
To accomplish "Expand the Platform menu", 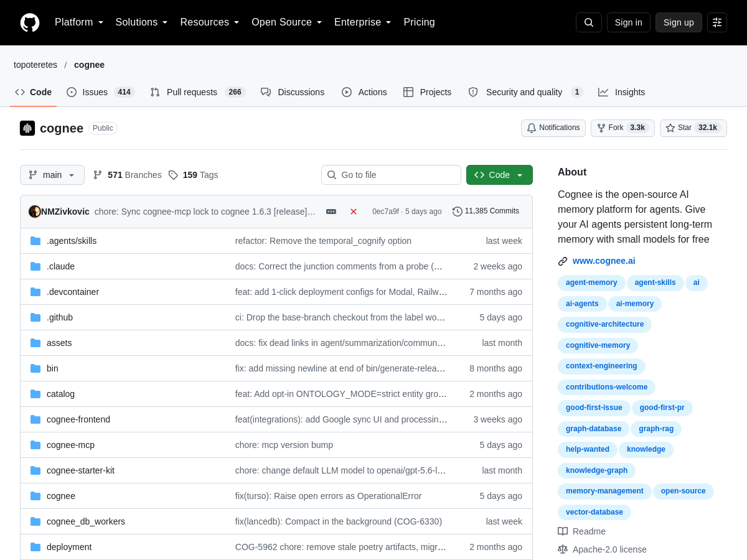I will point(79,22).
